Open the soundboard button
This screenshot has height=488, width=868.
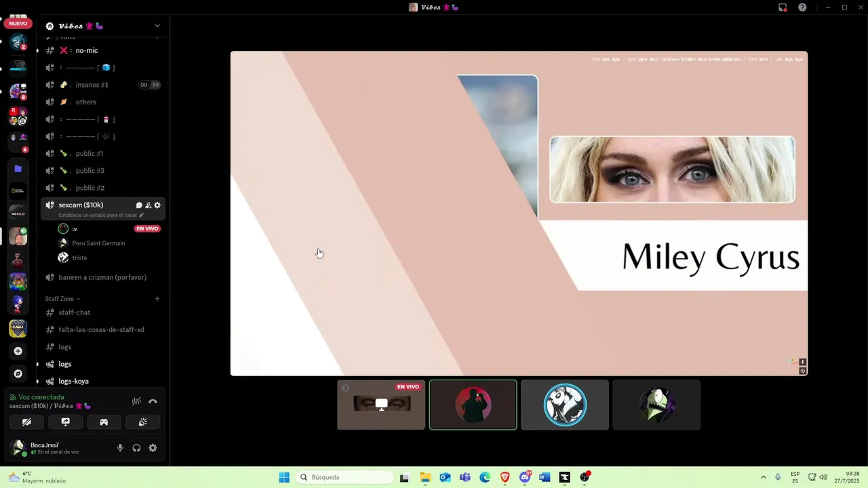(x=142, y=422)
